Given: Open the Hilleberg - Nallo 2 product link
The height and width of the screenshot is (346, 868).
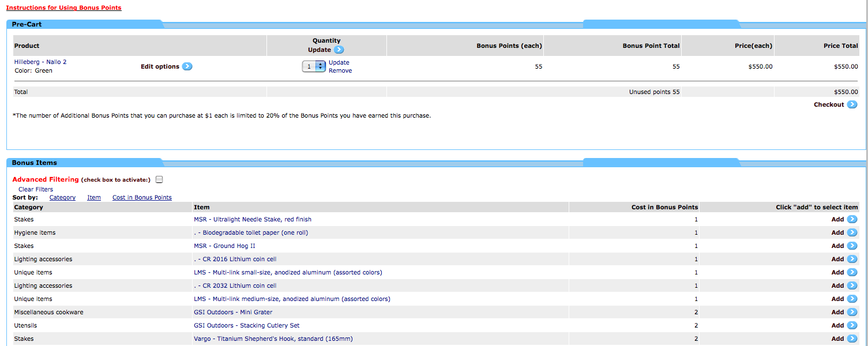Looking at the screenshot, I should click(x=40, y=62).
